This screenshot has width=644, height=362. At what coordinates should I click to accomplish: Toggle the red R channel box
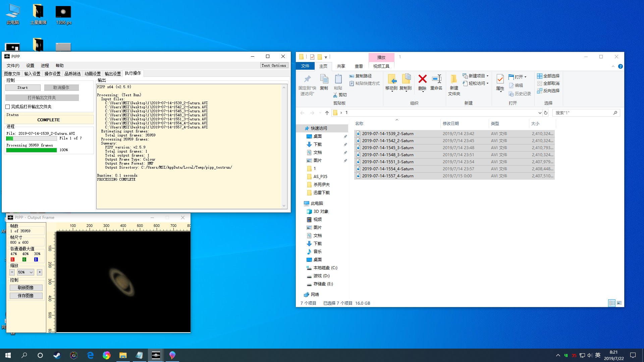(x=12, y=259)
